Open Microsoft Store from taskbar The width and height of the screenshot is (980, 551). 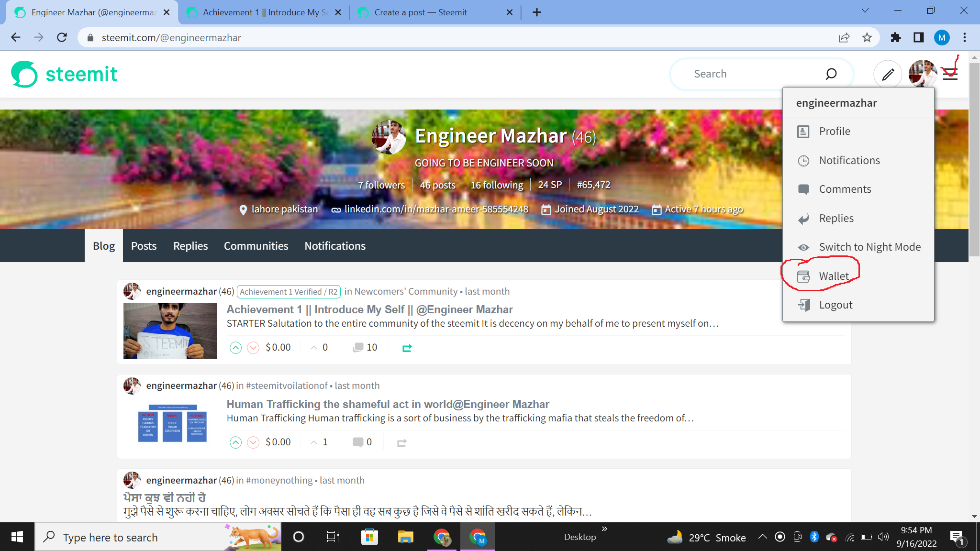(x=369, y=537)
